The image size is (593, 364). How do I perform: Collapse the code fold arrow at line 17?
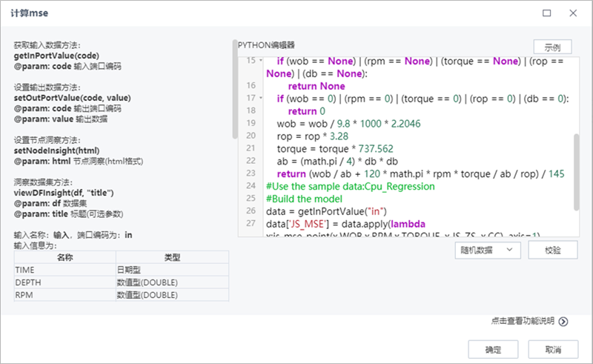[260, 98]
